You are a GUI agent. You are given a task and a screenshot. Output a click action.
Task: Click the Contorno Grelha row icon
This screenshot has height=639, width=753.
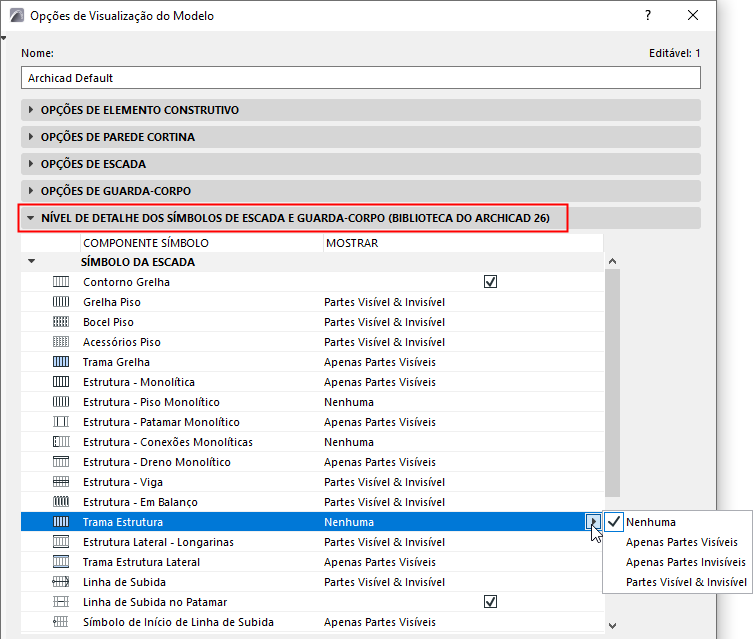(x=61, y=282)
